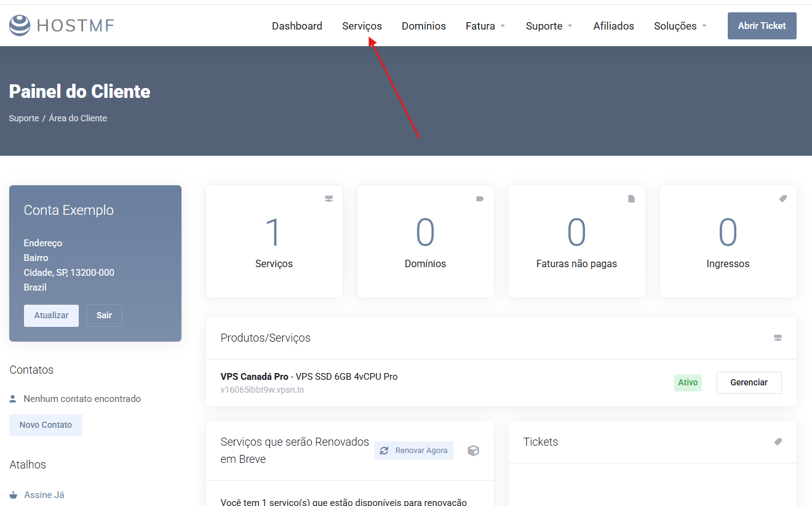This screenshot has width=812, height=506.
Task: Click the HostMF logo
Action: click(x=62, y=26)
